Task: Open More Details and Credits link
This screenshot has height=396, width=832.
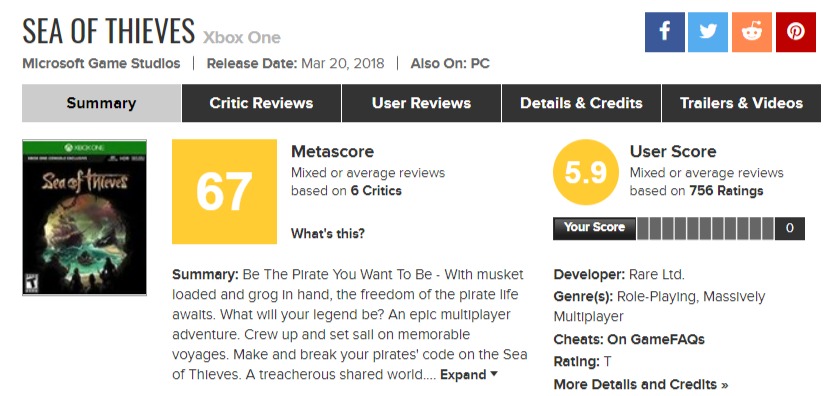Action: pos(641,384)
